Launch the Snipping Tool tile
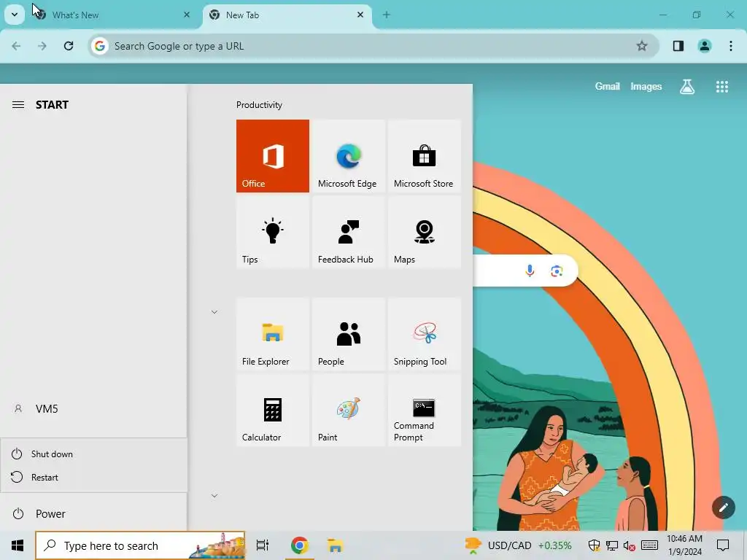 click(x=424, y=334)
